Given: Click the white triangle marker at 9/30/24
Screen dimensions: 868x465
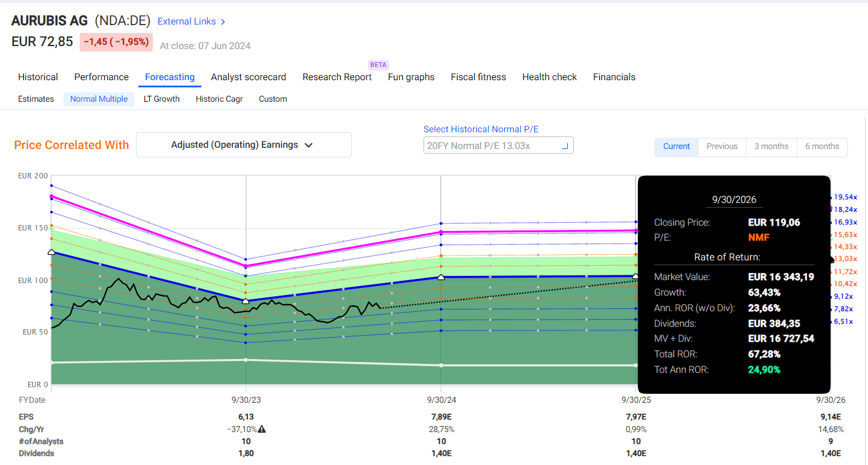Looking at the screenshot, I should tap(441, 277).
